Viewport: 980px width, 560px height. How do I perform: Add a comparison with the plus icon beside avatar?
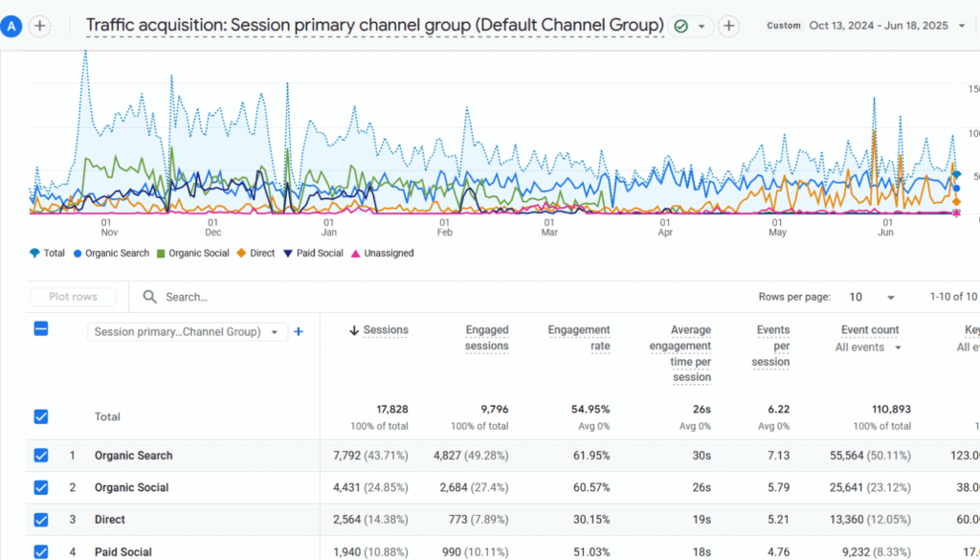tap(39, 26)
